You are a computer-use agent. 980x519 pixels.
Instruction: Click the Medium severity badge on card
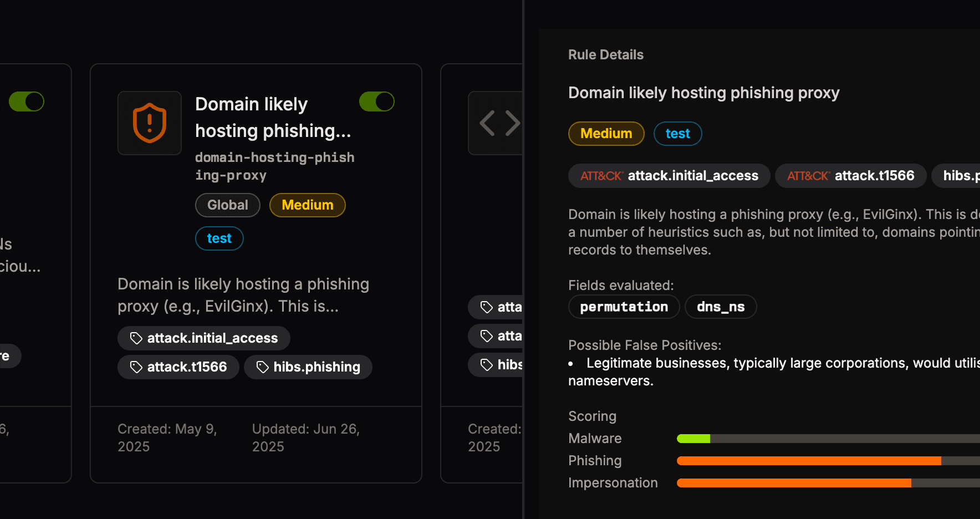coord(308,205)
